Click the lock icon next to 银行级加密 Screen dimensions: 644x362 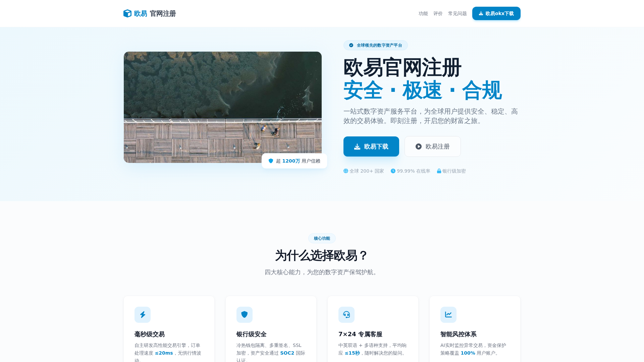pos(439,171)
